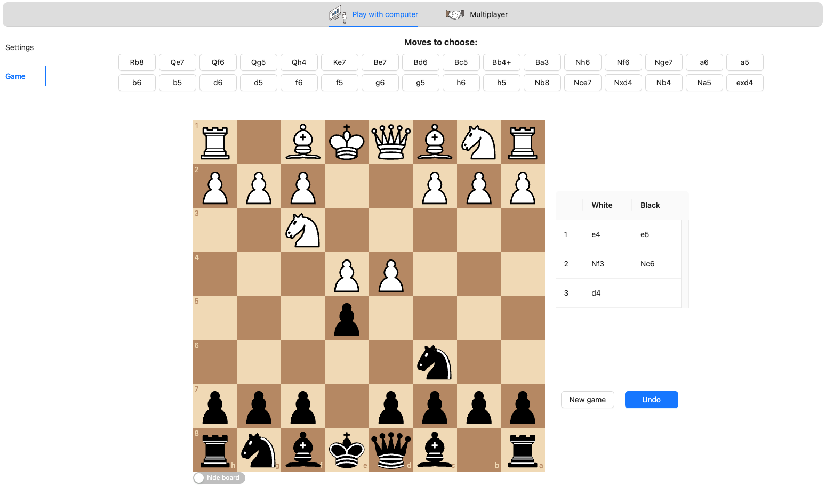Choose the move f5
The width and height of the screenshot is (825, 504).
(x=340, y=83)
